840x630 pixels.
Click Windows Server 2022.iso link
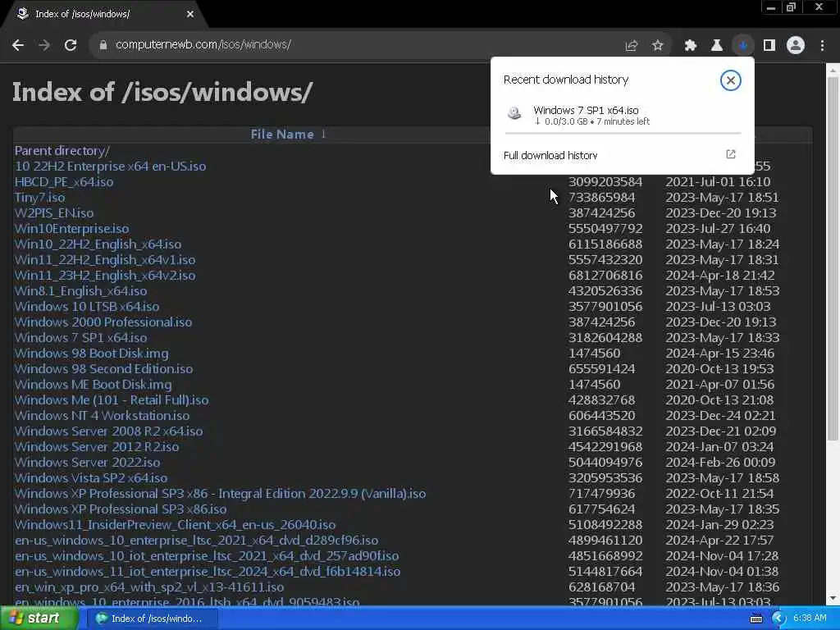click(87, 462)
